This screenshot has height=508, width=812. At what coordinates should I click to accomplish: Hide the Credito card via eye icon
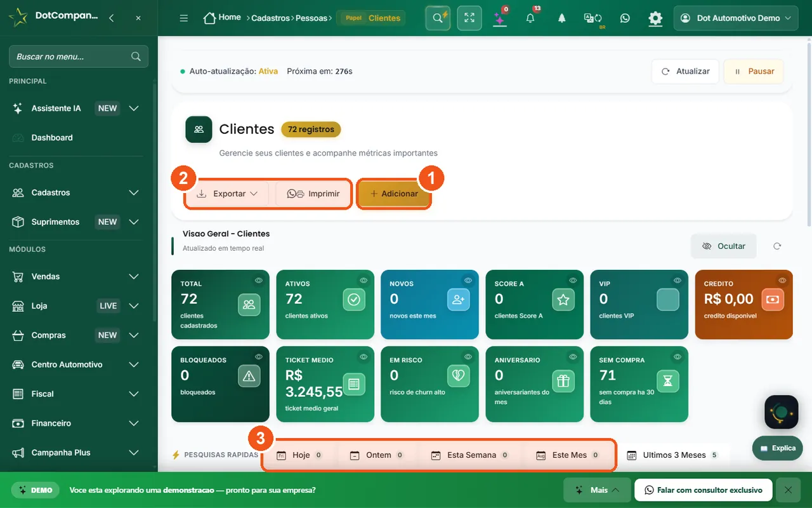click(x=782, y=280)
